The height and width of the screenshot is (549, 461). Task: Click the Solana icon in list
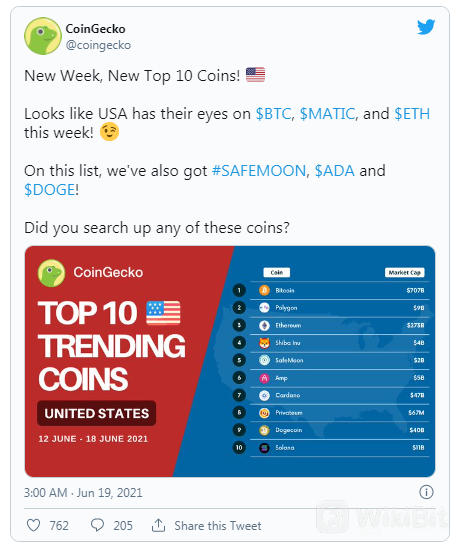tap(264, 447)
